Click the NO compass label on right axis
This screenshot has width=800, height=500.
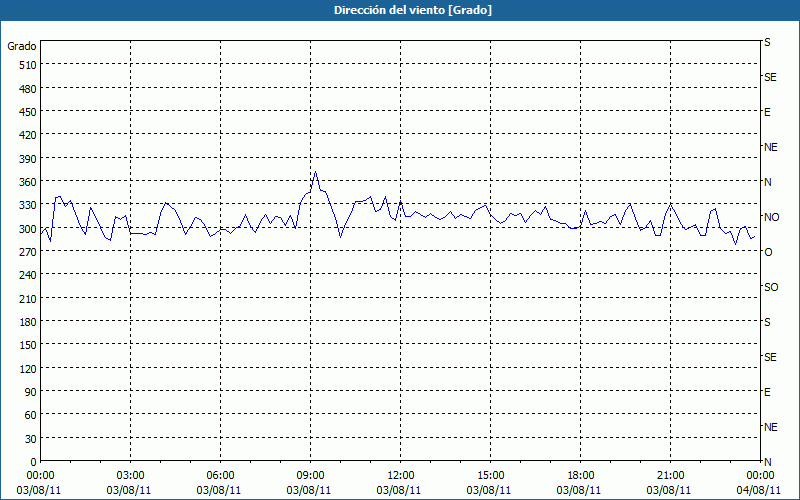[x=771, y=217]
